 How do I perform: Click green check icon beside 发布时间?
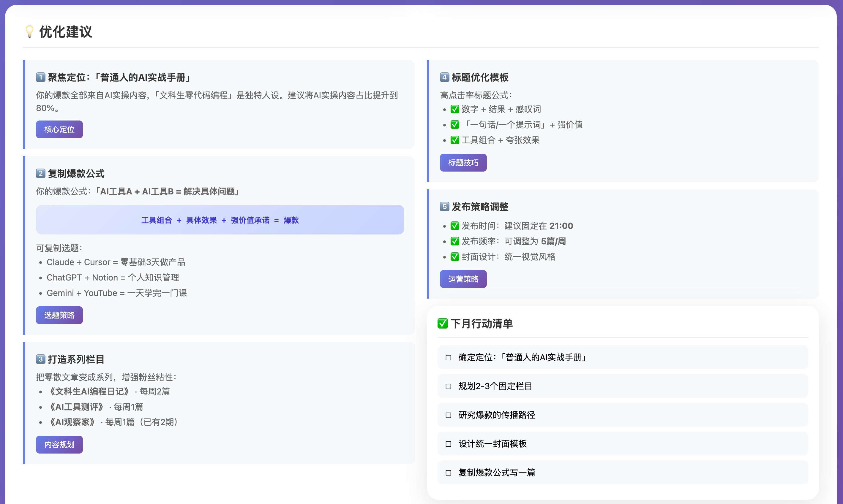point(455,226)
